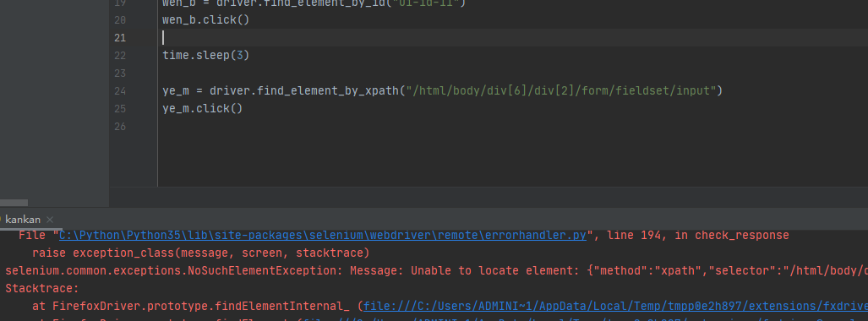Set a breakpoint at line number 20
The height and width of the screenshot is (321, 868).
point(120,20)
